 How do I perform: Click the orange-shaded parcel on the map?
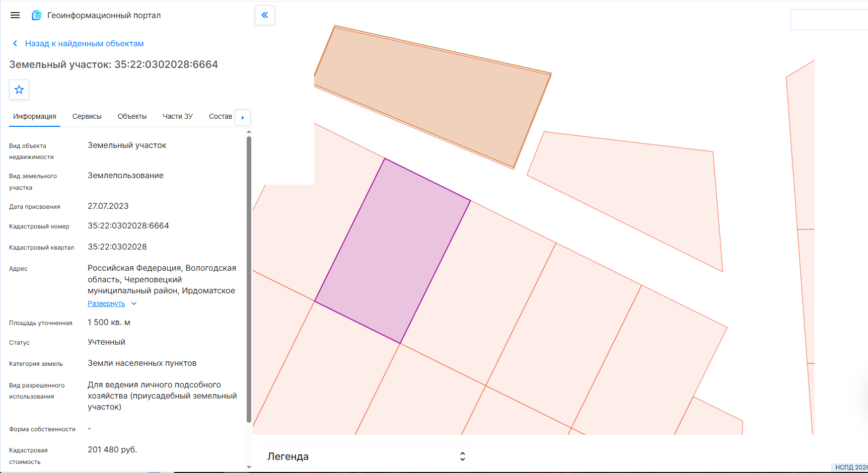[433, 96]
